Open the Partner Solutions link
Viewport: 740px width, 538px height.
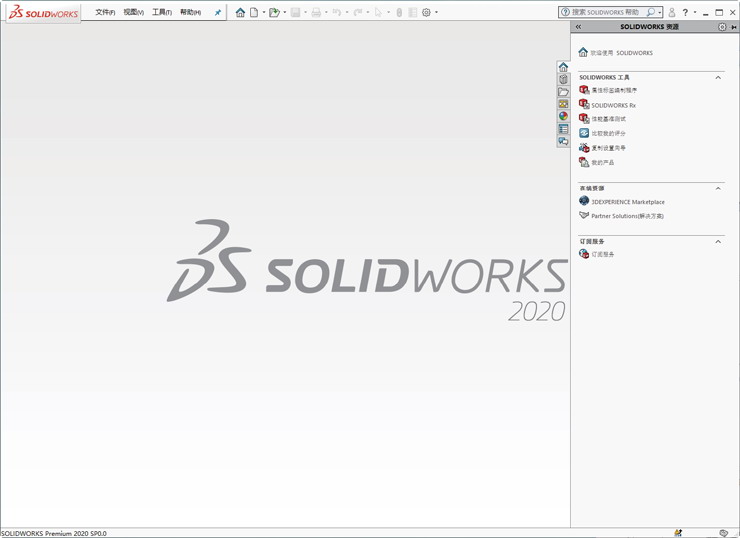621,216
